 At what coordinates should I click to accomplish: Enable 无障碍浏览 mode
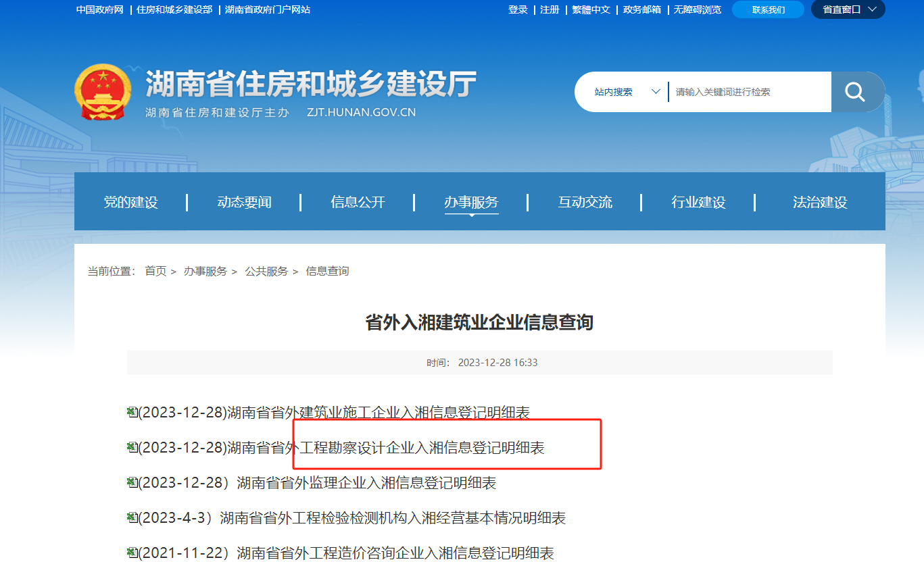click(x=697, y=9)
